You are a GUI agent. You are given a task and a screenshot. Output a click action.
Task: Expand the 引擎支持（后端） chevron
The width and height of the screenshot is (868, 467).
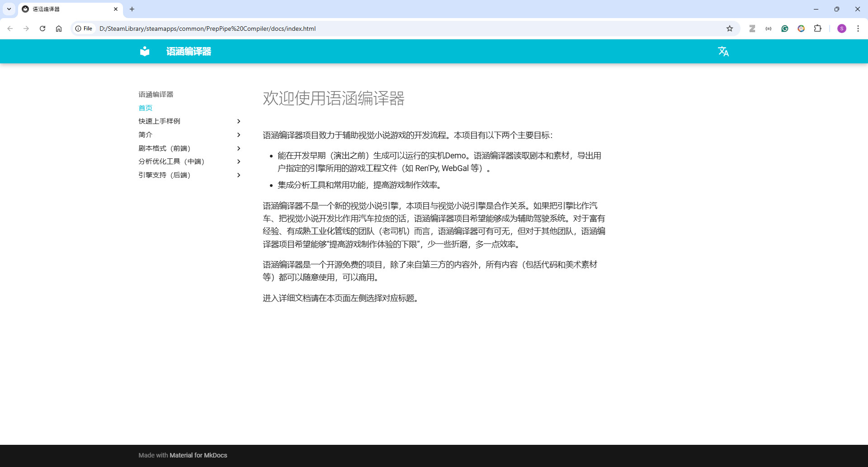click(239, 175)
